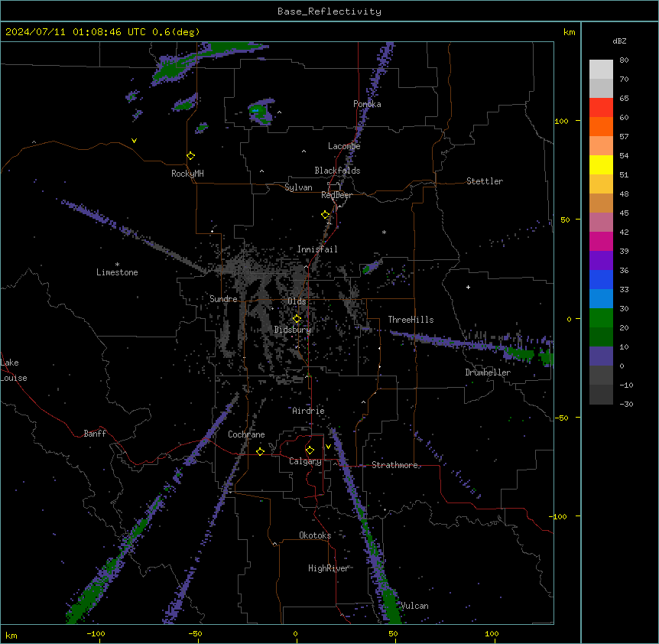
Task: Click the Limestone label
Action: coord(117,272)
